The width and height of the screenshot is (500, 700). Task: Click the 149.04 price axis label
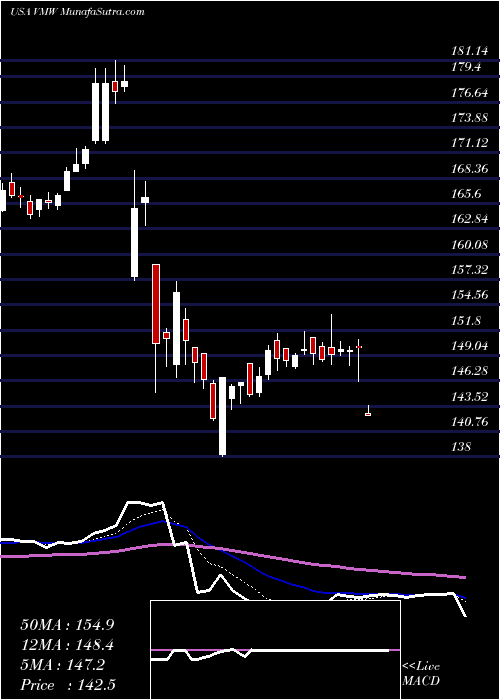(x=469, y=346)
